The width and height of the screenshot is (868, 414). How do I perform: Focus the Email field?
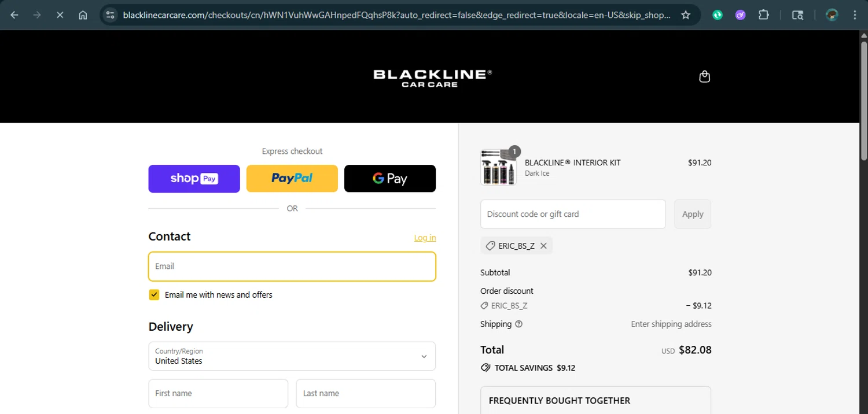pos(292,267)
